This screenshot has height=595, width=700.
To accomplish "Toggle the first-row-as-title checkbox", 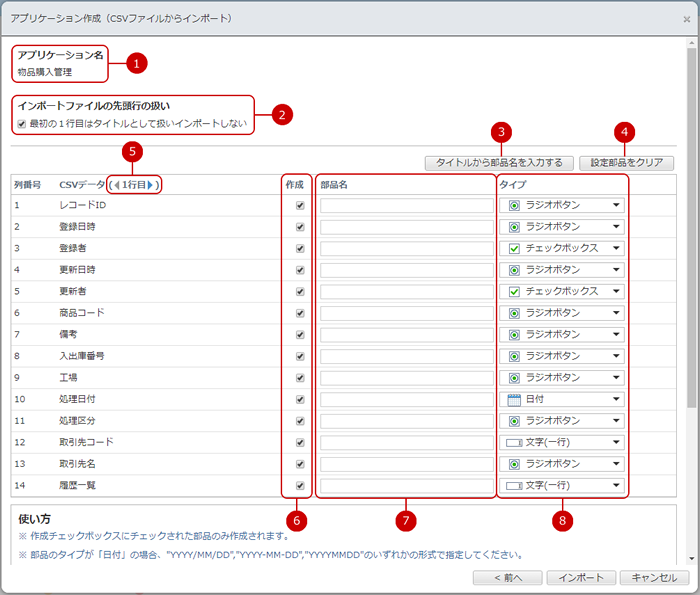I will point(22,124).
